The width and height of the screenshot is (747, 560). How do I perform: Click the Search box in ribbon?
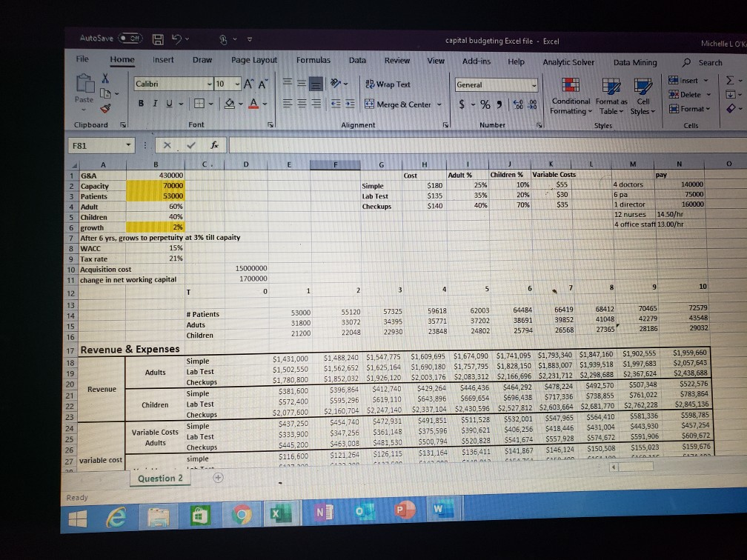[704, 62]
